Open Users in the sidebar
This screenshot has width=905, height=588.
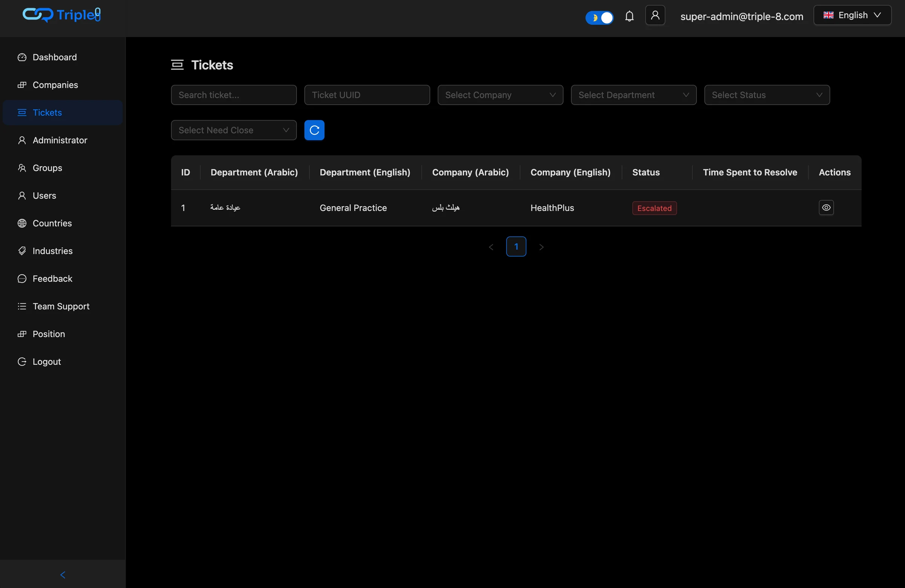click(63, 195)
